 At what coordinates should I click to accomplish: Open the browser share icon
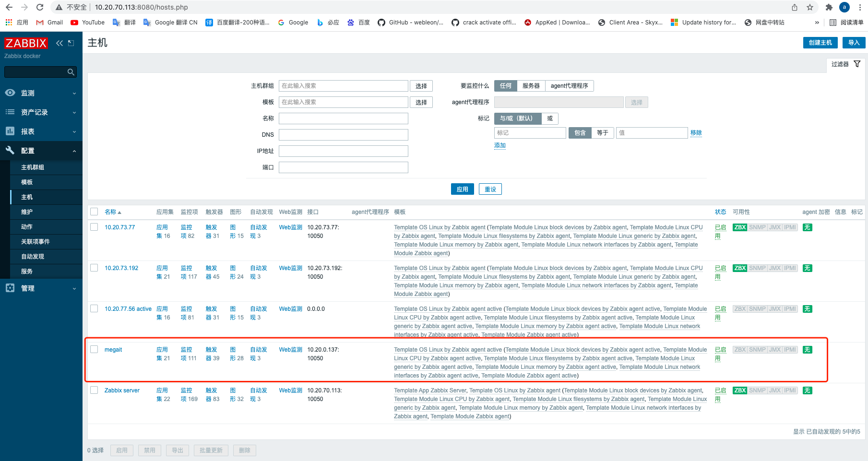click(795, 7)
